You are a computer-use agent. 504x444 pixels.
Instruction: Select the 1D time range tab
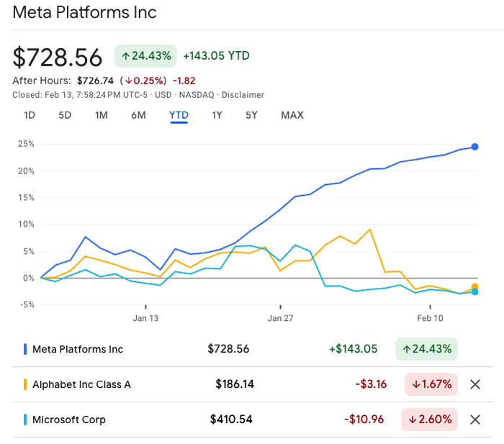(30, 115)
